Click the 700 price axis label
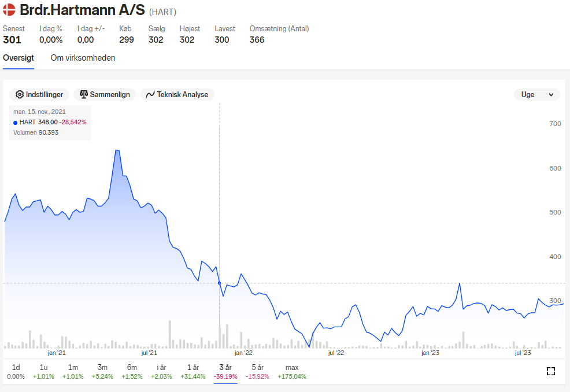The height and width of the screenshot is (392, 570). click(555, 124)
